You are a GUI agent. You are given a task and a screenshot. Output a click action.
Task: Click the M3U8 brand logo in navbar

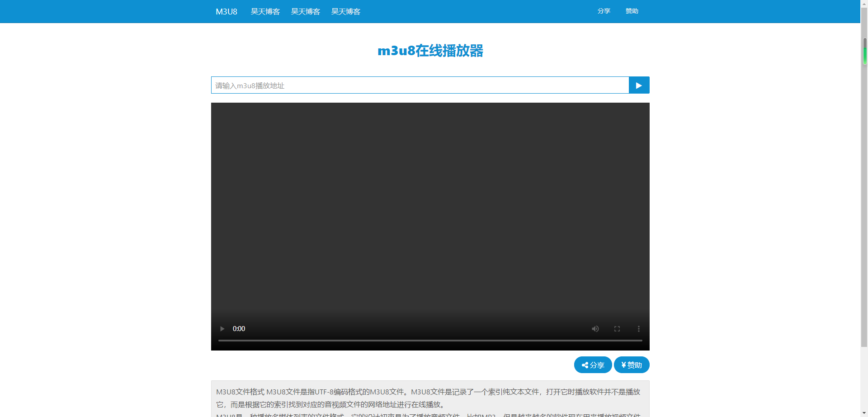pos(226,11)
